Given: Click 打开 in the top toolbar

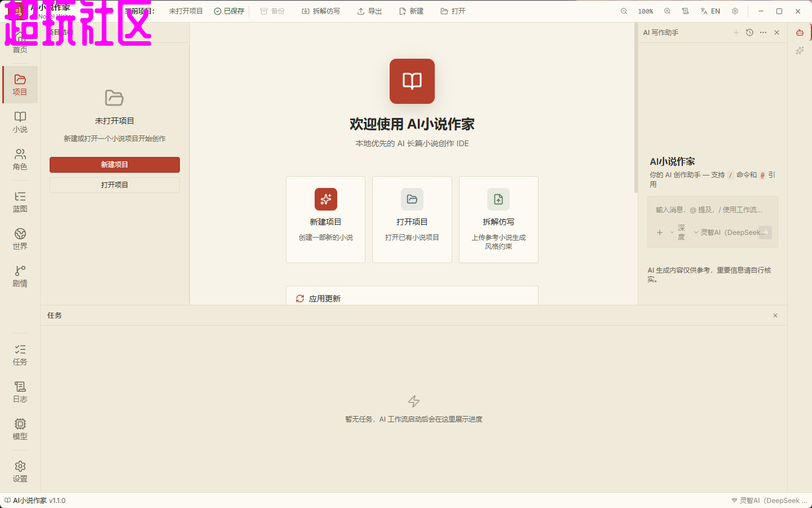Looking at the screenshot, I should 453,11.
